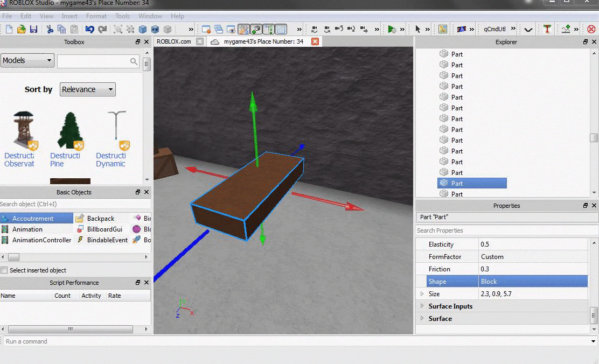Open the Tools menu
The image size is (599, 364).
coord(122,16)
